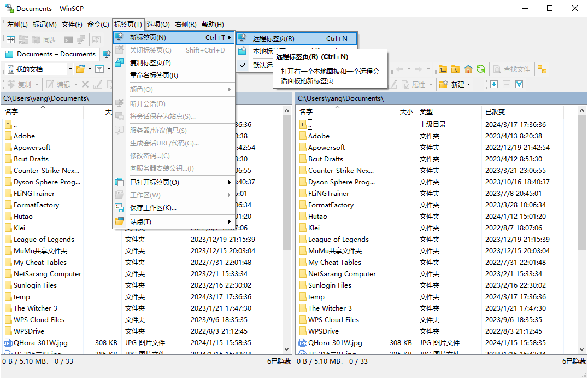This screenshot has height=379, width=588.
Task: Select 复制标签页(P) in the menu
Action: (174, 63)
